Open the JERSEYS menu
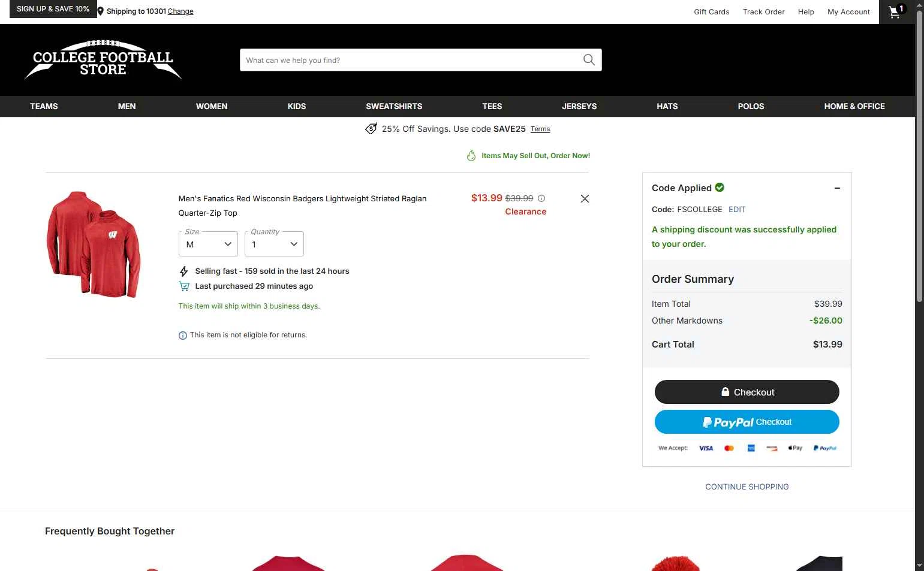This screenshot has width=924, height=571. (579, 106)
